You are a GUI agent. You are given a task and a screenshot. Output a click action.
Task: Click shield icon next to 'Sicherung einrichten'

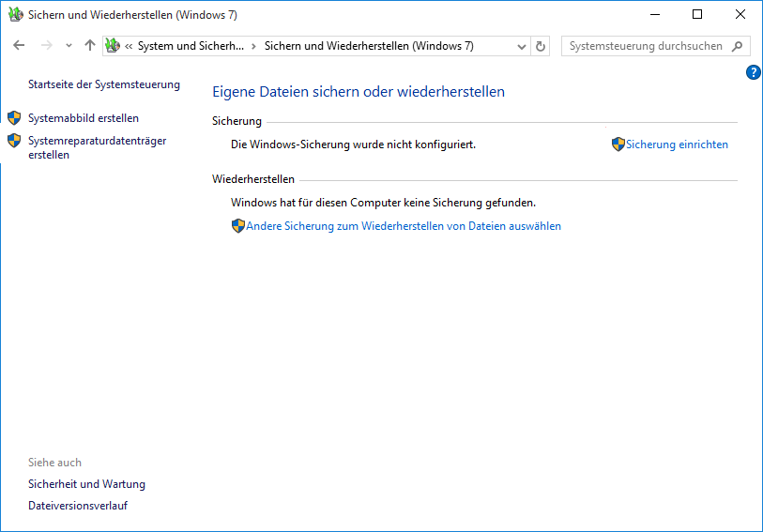(x=618, y=144)
